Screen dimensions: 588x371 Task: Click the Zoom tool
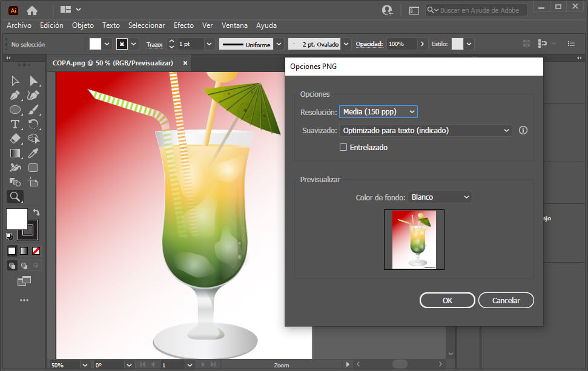pyautogui.click(x=15, y=196)
